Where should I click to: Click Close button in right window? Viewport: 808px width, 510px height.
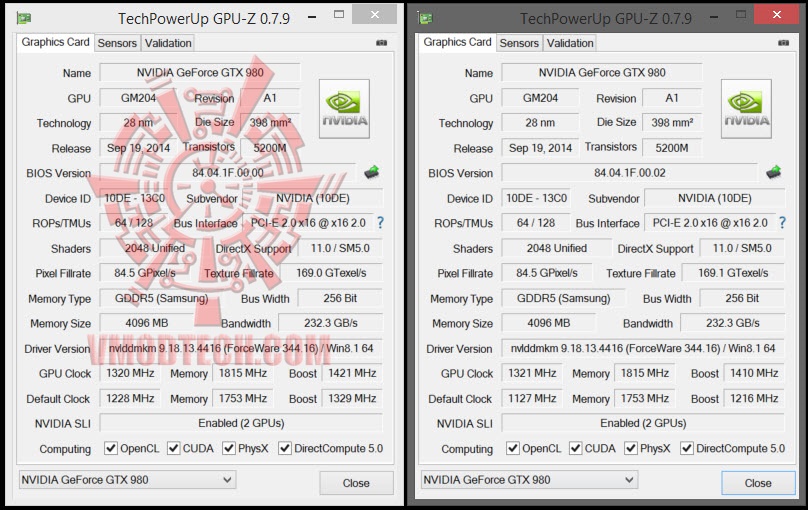tap(758, 483)
